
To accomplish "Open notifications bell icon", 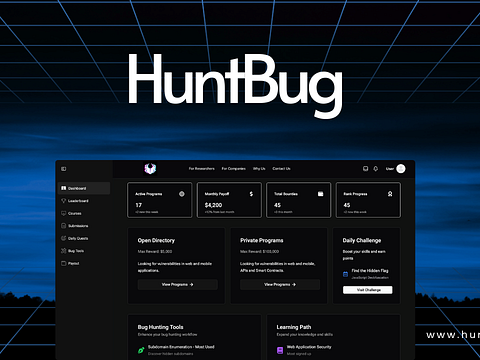I will coord(376,169).
